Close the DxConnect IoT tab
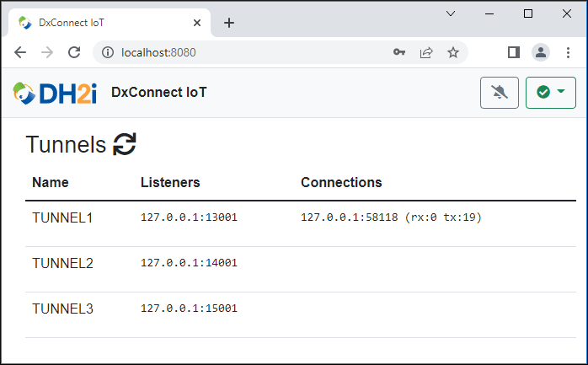 [197, 24]
